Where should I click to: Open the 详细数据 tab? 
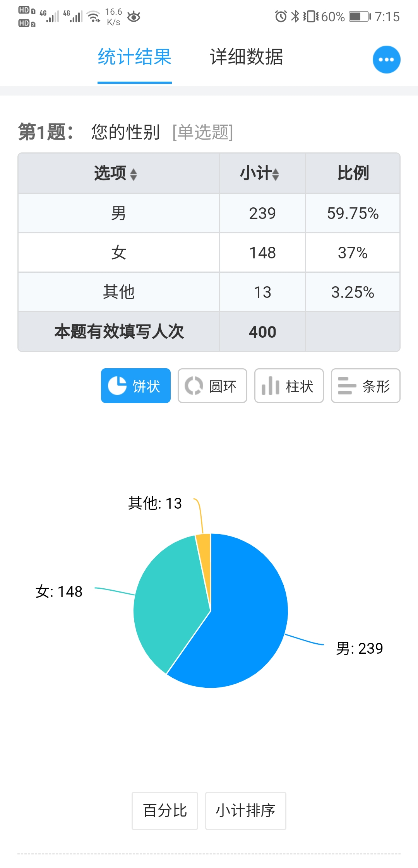(x=247, y=57)
